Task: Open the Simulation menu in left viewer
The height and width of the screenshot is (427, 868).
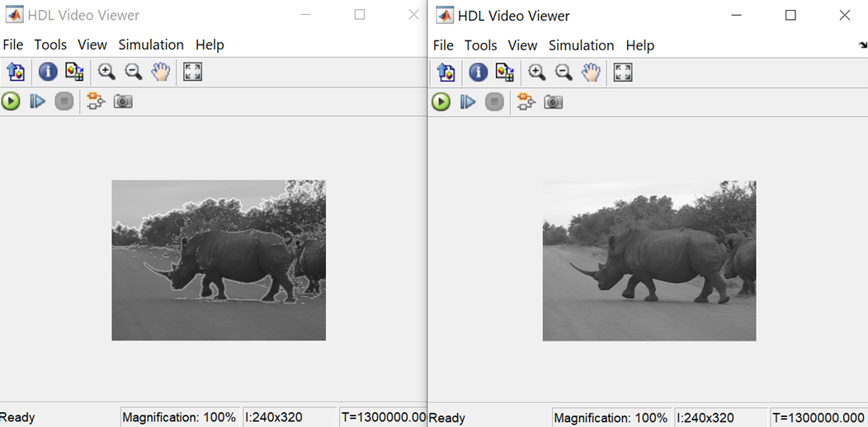Action: point(151,45)
